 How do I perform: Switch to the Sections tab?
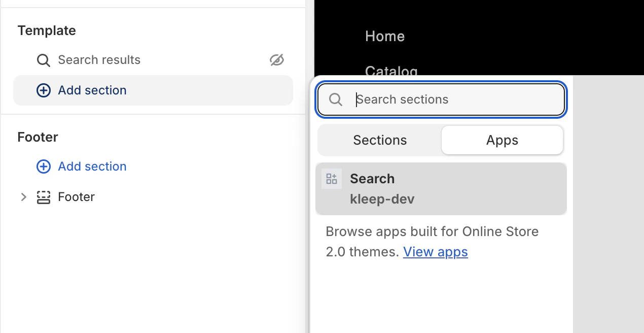(x=379, y=140)
